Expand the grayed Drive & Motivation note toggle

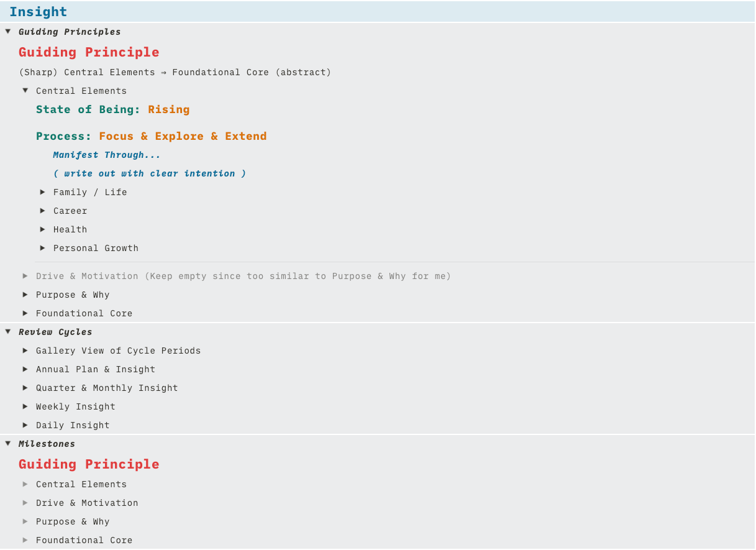[x=25, y=275]
